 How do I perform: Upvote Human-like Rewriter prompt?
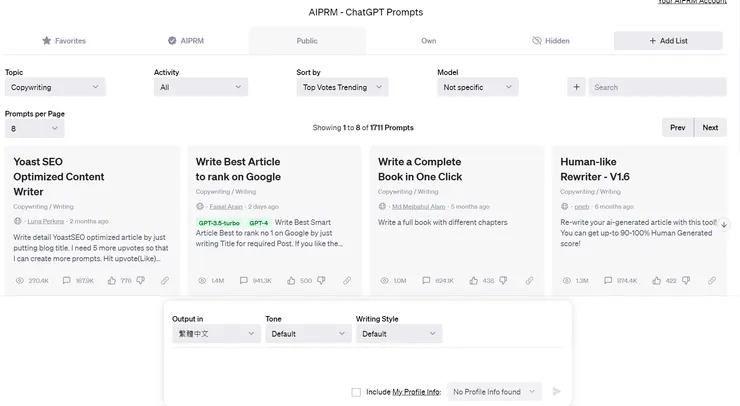(656, 280)
